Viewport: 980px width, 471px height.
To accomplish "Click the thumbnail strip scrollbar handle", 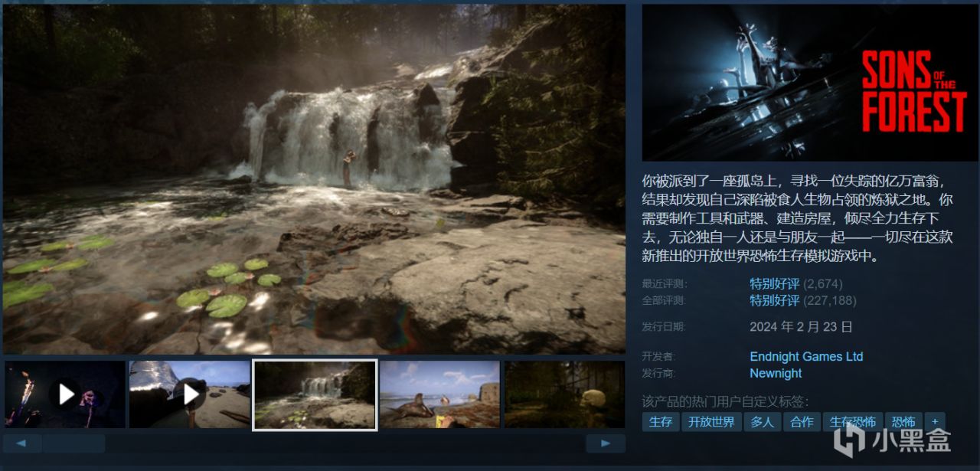I will pos(73,443).
